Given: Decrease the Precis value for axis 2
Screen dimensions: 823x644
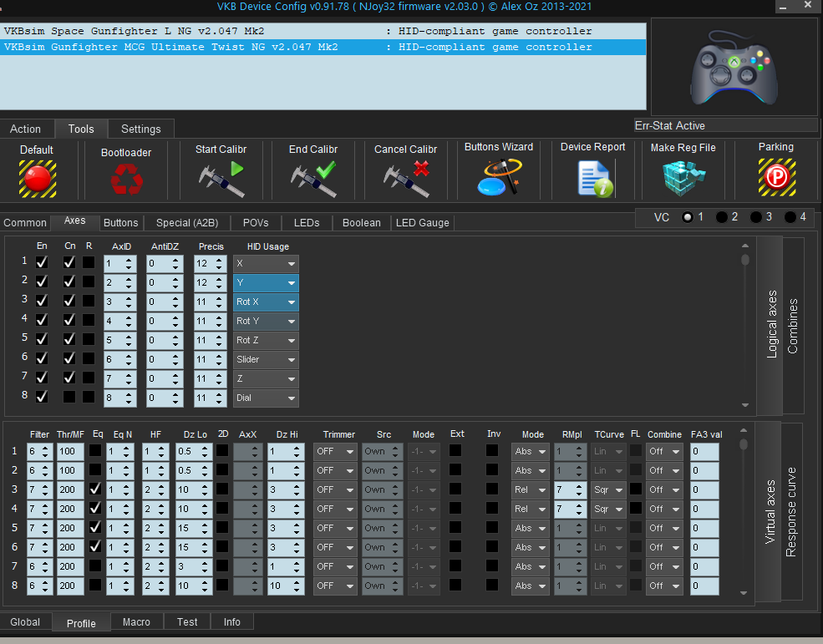Looking at the screenshot, I should pos(220,287).
